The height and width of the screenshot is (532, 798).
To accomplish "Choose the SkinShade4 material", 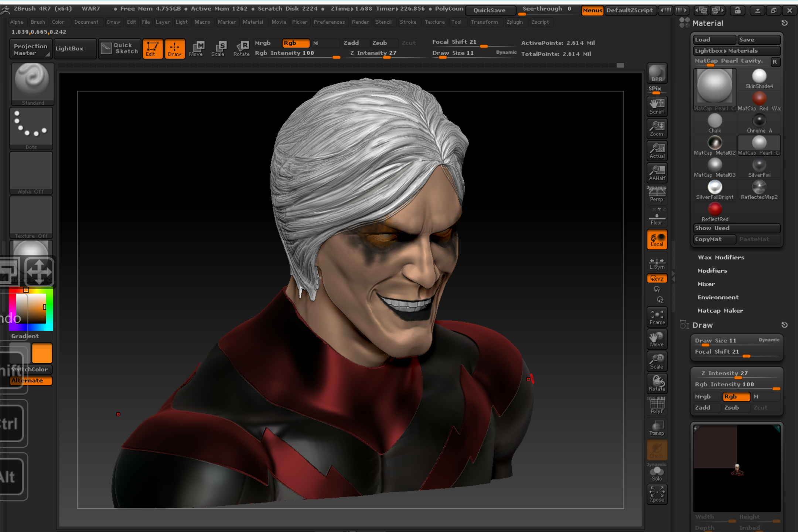I will (759, 79).
